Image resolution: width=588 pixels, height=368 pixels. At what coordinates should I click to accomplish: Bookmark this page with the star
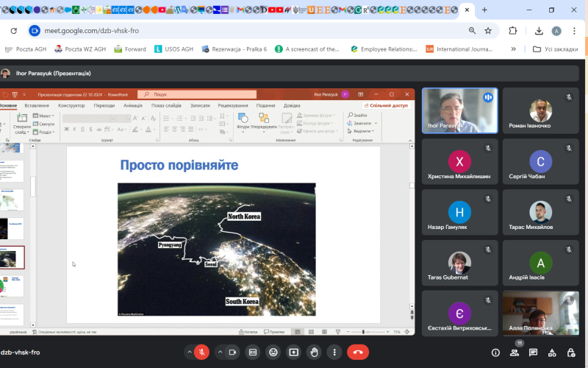488,31
